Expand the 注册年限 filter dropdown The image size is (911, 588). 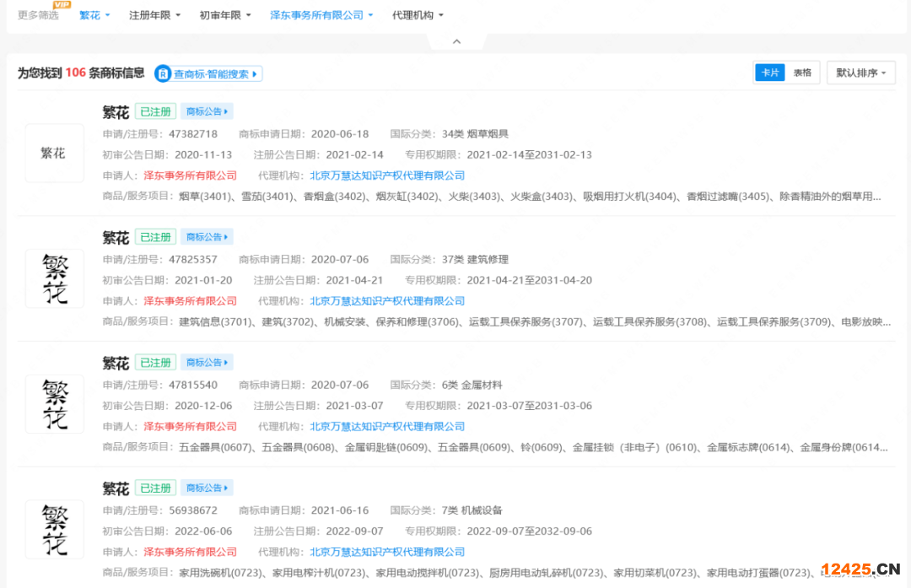[x=154, y=15]
